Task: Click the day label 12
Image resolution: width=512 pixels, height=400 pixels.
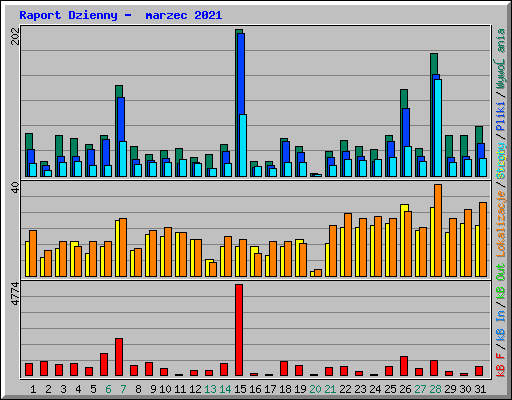Action: click(195, 389)
